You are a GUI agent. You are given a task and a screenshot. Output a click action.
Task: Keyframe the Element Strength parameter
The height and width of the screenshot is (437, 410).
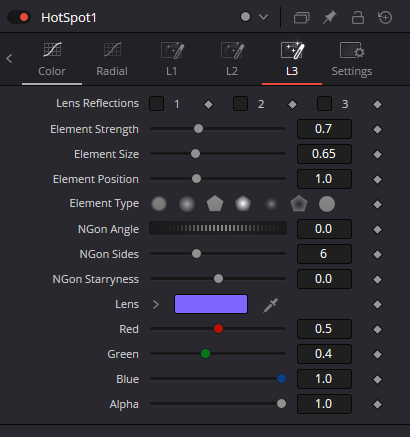click(x=377, y=129)
